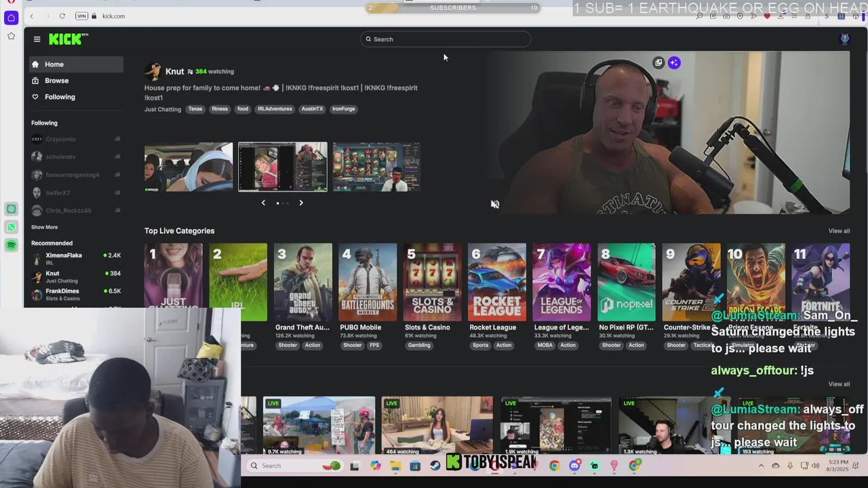Open the live stream with 464 watching
This screenshot has width=868, height=488.
(x=437, y=426)
